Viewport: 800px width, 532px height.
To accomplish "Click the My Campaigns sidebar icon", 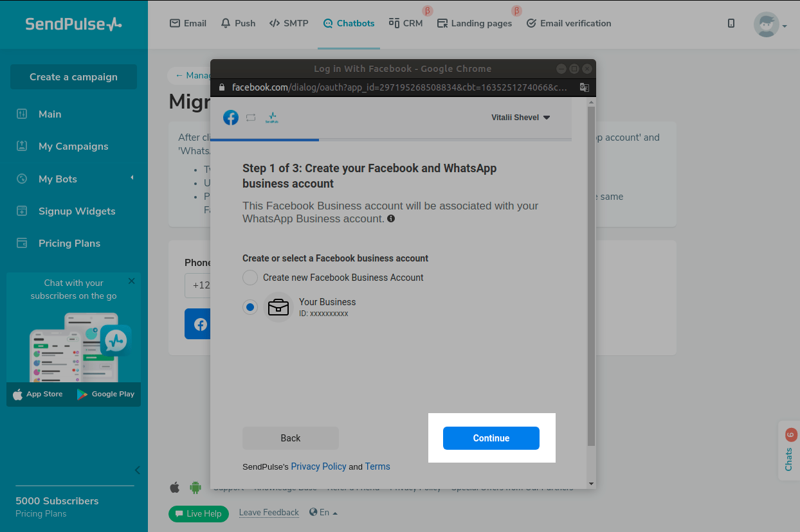I will [x=22, y=146].
